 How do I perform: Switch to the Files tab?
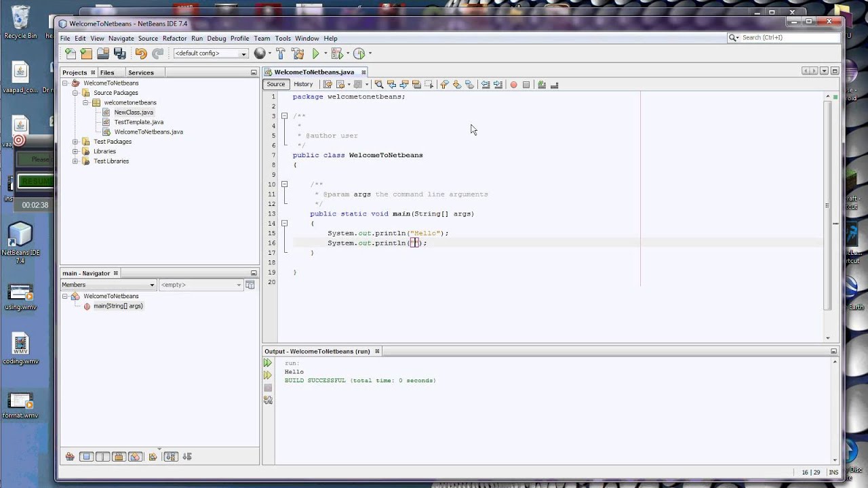point(107,73)
